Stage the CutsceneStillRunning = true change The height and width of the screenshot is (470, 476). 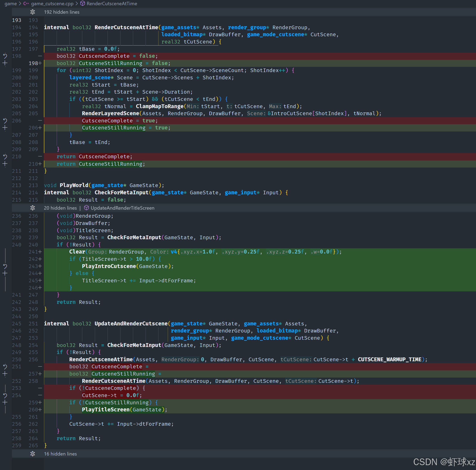click(x=5, y=128)
